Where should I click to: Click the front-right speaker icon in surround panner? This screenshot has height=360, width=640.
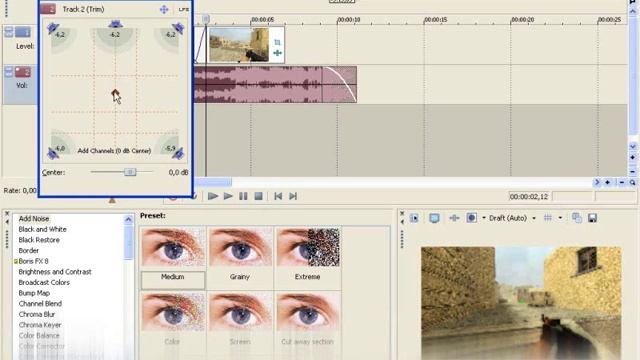coord(178,28)
